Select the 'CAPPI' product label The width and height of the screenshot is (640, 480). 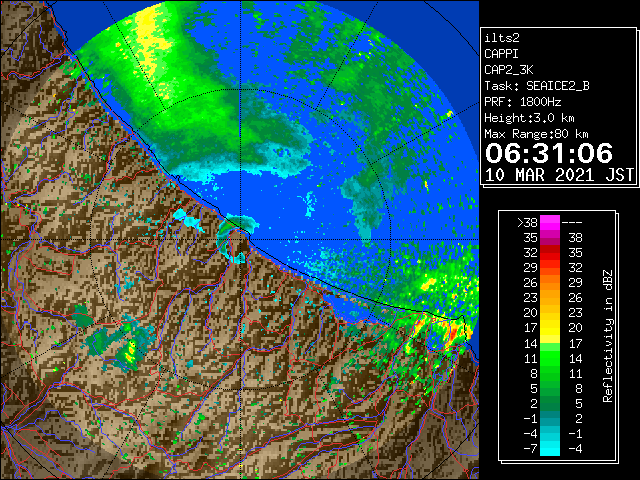(x=501, y=54)
